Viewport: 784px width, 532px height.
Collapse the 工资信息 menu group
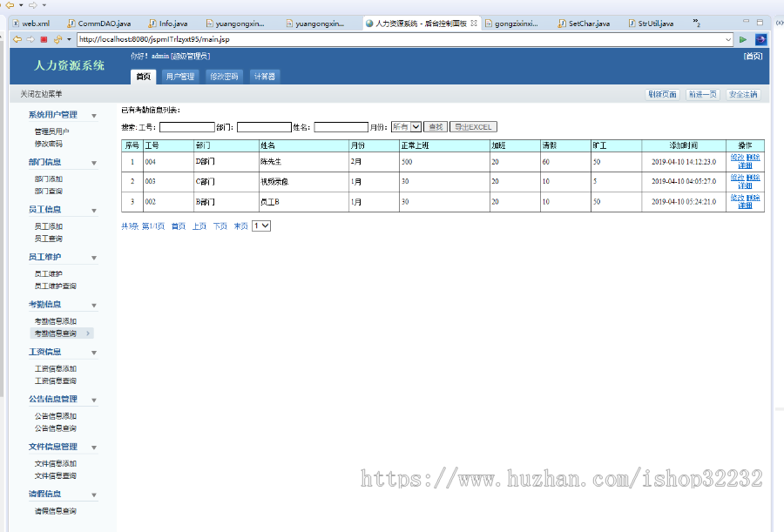coord(94,353)
